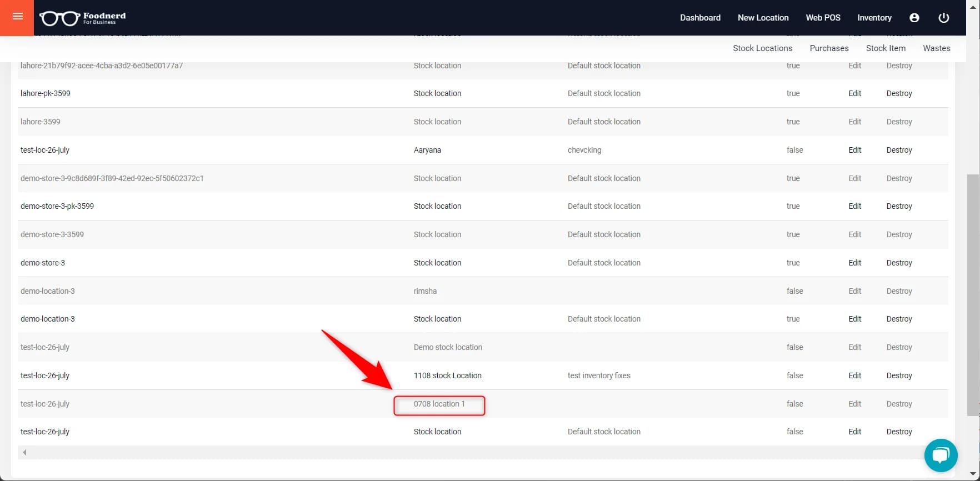Click the vertical scrollbar down arrow
Screen dimensions: 980x481
pyautogui.click(x=973, y=474)
